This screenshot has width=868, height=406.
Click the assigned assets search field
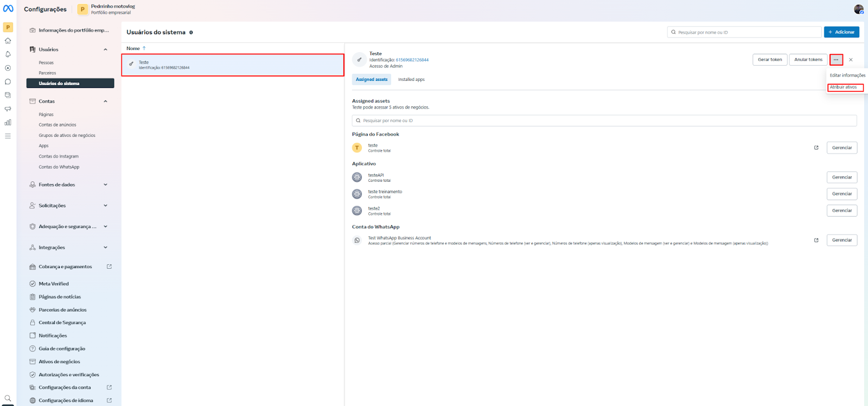point(604,120)
